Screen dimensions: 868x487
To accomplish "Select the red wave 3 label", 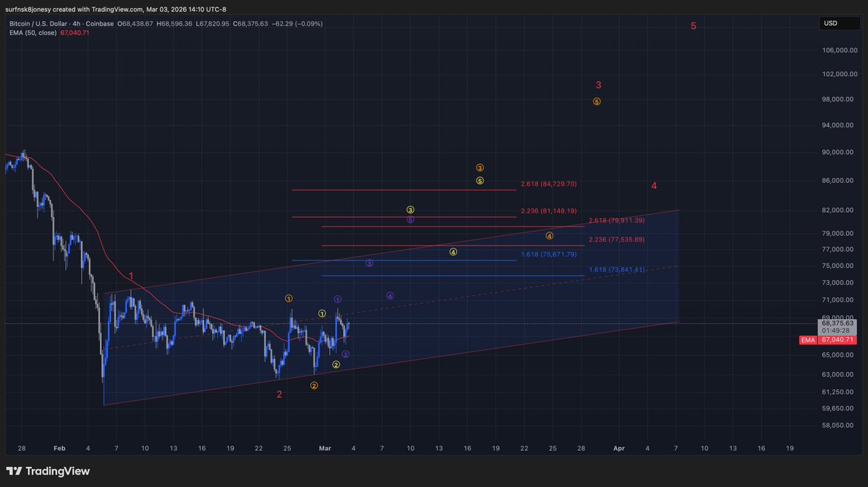I will 598,85.
